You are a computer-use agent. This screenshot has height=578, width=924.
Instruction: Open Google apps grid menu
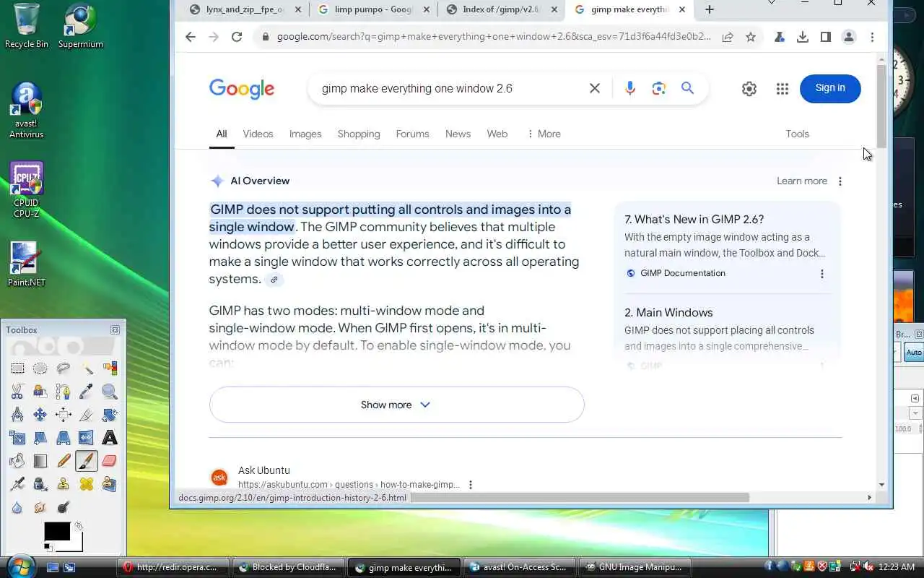pos(783,88)
